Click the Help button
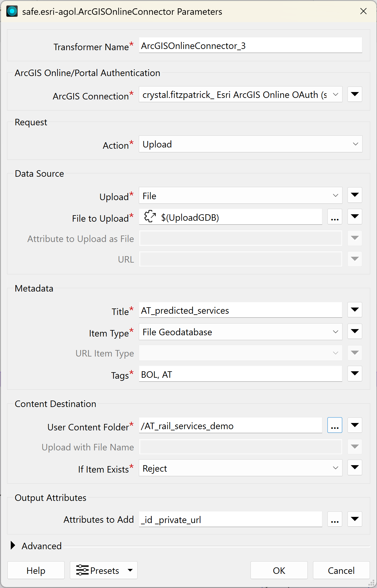This screenshot has width=377, height=588. coord(36,570)
